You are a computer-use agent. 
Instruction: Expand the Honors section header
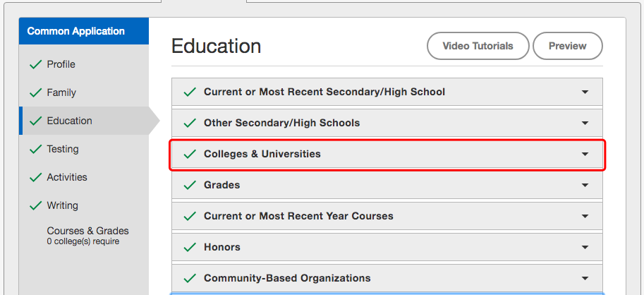pyautogui.click(x=387, y=247)
